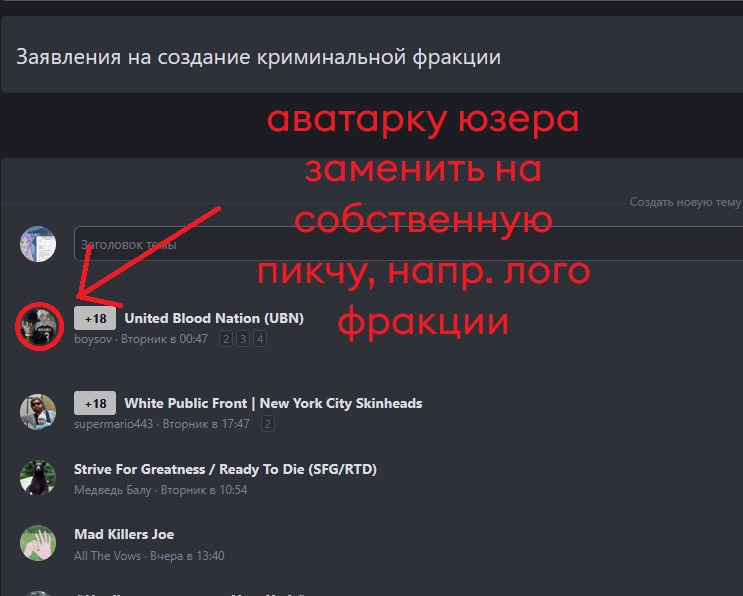Open the bear avatar of Медведь Балу
The width and height of the screenshot is (743, 596).
[x=38, y=478]
